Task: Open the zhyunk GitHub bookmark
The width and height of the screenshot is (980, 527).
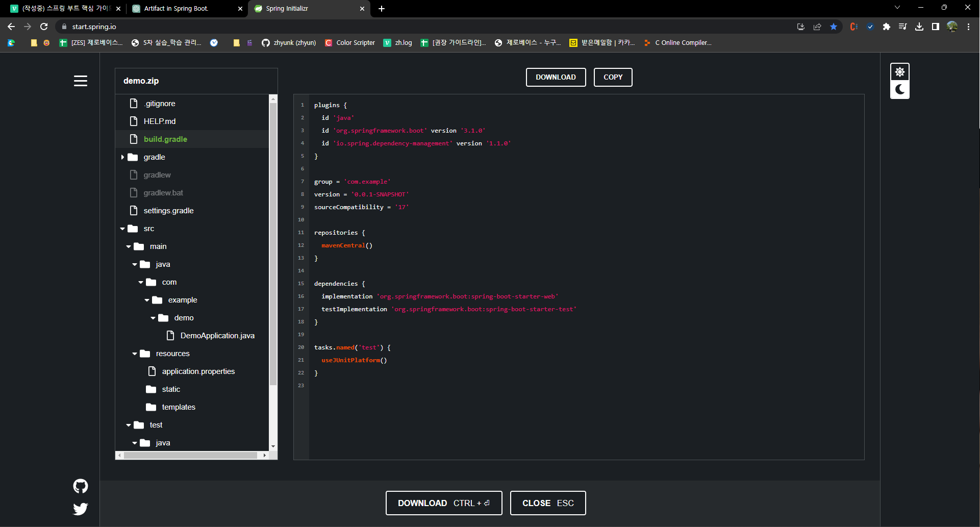Action: (289, 43)
